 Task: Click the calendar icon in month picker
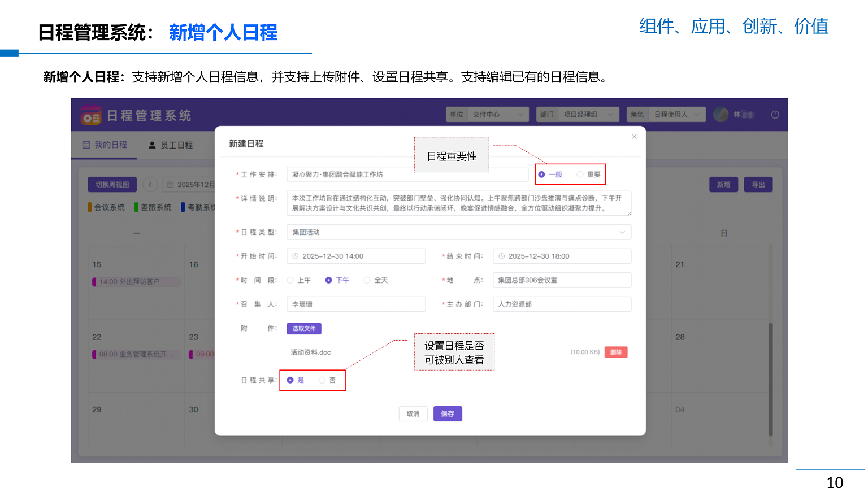170,185
